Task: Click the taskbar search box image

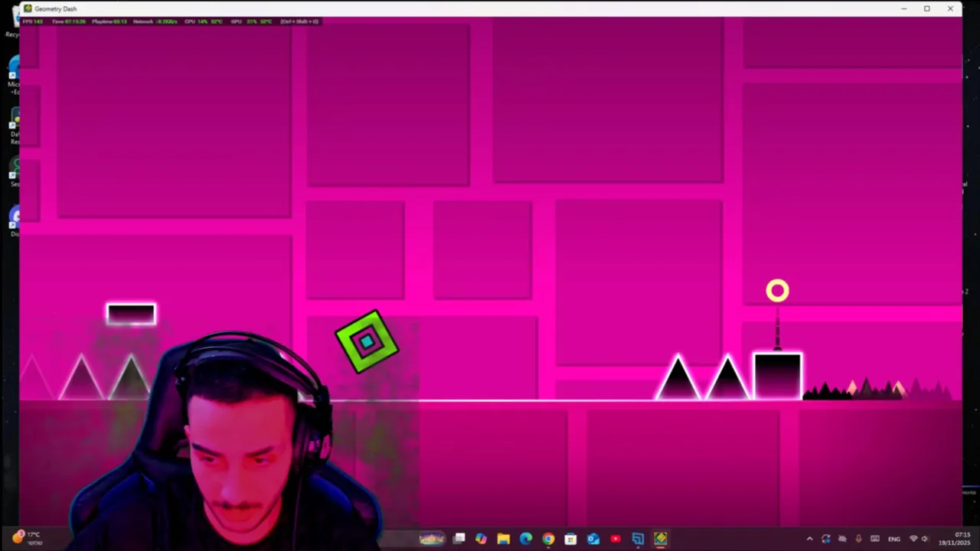Action: click(432, 539)
